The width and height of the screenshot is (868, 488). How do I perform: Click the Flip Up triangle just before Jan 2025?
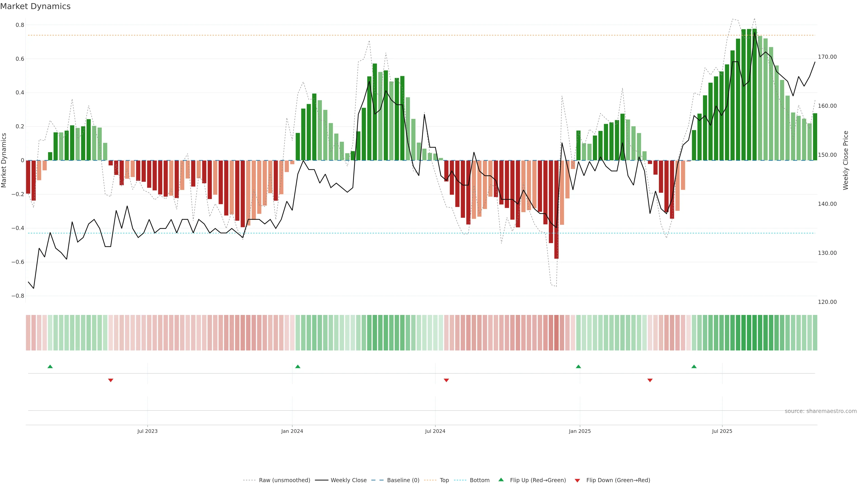point(578,366)
